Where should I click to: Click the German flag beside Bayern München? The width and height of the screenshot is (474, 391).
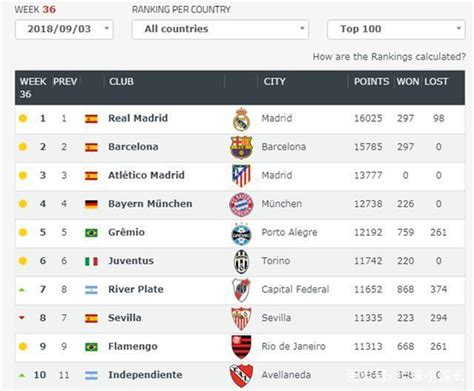coord(91,204)
